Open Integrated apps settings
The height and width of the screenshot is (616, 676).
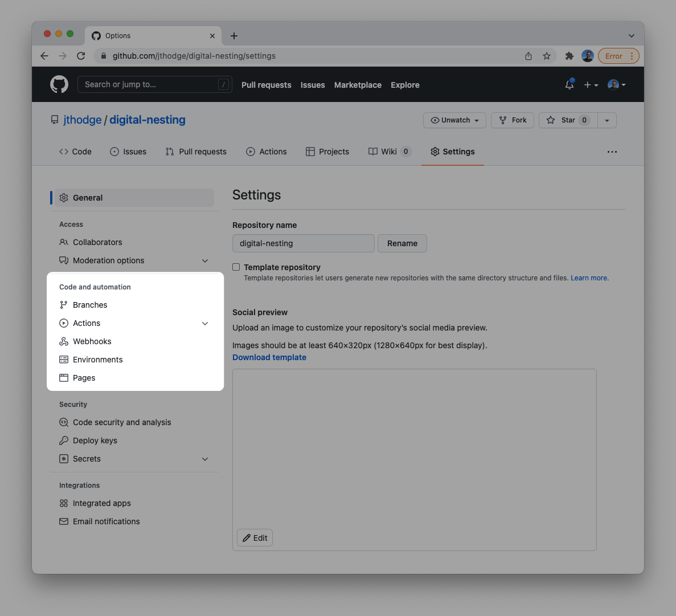click(x=134, y=503)
